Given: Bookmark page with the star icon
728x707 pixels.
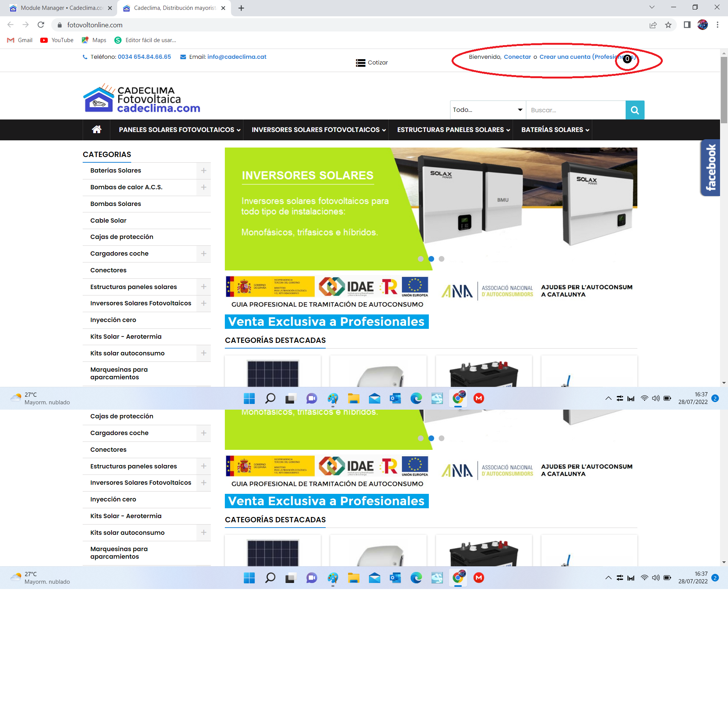Looking at the screenshot, I should coord(668,25).
